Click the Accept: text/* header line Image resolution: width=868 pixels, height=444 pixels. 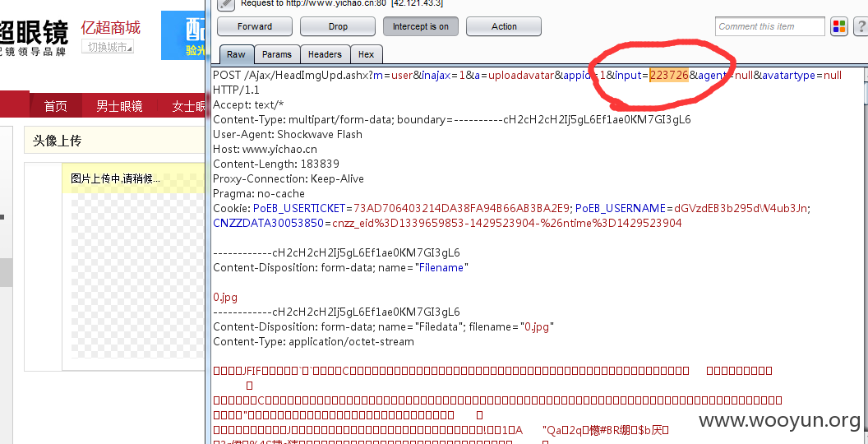click(x=248, y=104)
